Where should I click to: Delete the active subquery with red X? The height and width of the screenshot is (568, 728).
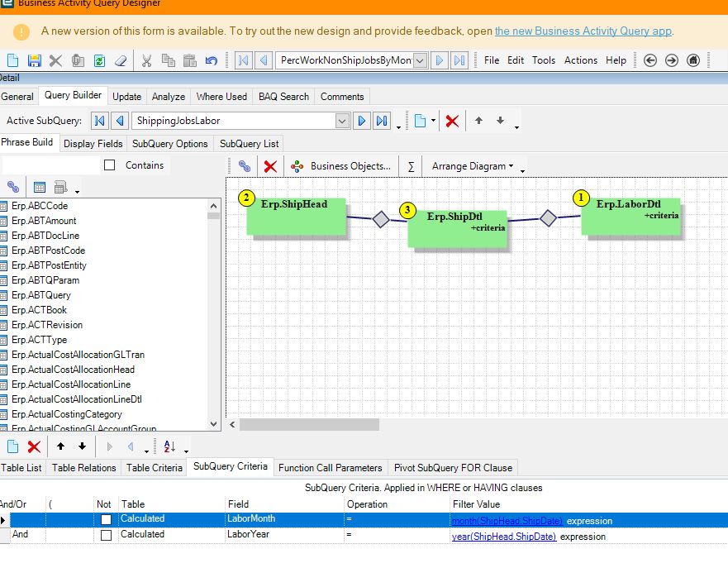452,122
